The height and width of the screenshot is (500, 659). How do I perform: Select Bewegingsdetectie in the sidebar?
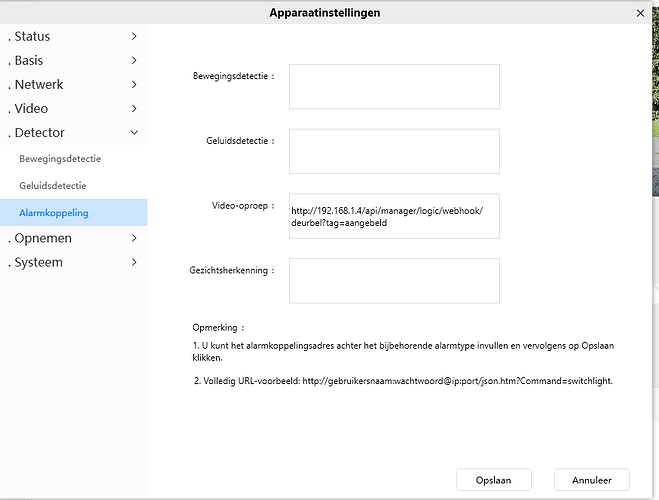60,159
